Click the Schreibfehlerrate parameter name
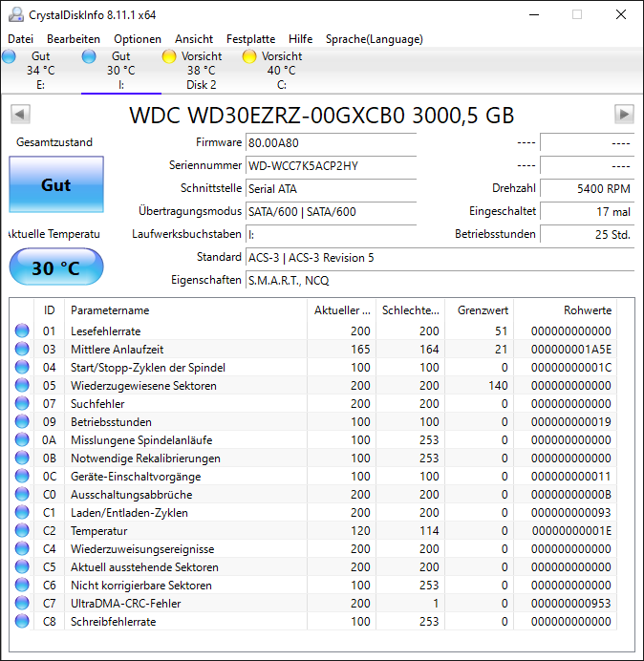644x661 pixels. click(113, 622)
